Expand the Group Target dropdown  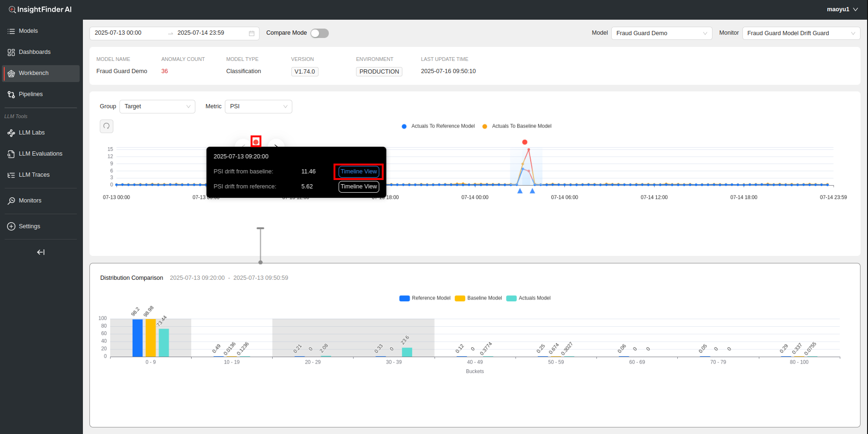(x=157, y=106)
